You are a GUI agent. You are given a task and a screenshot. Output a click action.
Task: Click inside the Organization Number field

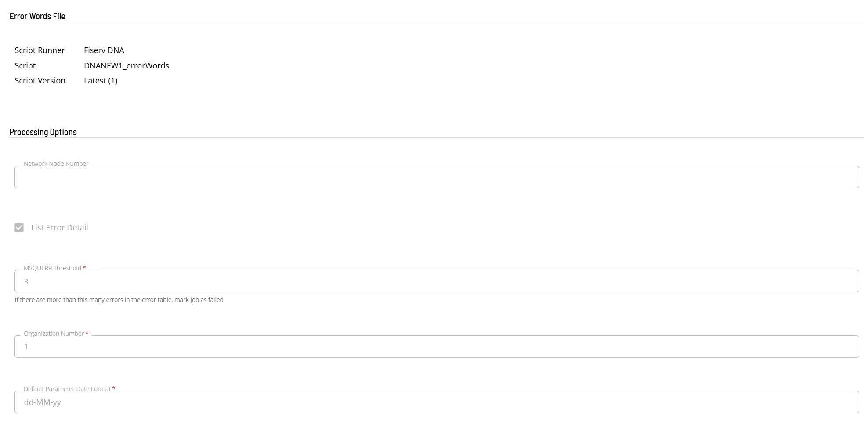pyautogui.click(x=436, y=347)
